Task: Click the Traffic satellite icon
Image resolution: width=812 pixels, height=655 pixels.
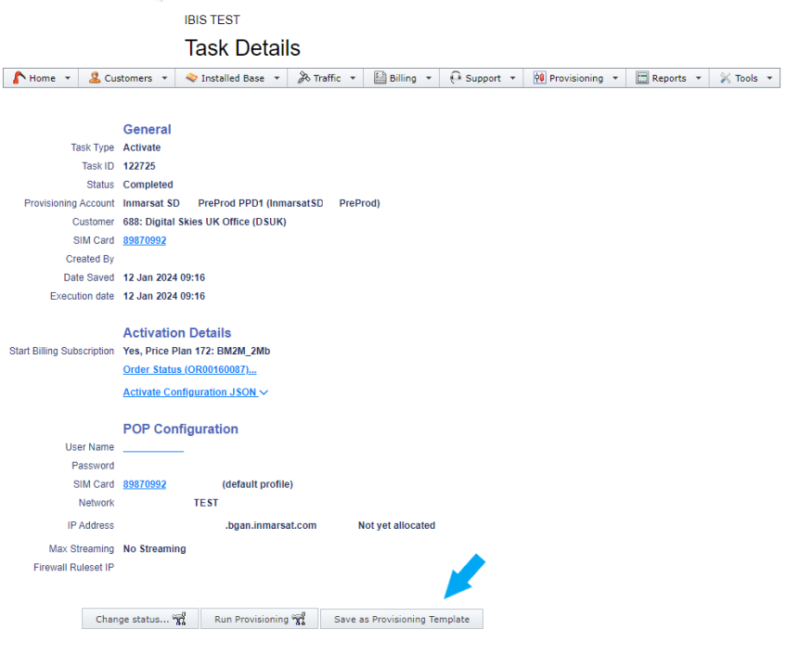Action: coord(303,79)
